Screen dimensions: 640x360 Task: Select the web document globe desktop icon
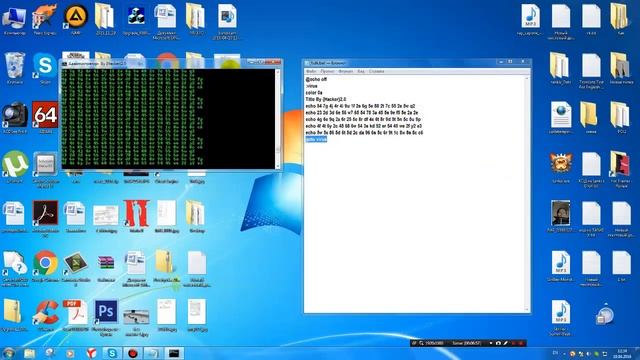[x=561, y=118]
